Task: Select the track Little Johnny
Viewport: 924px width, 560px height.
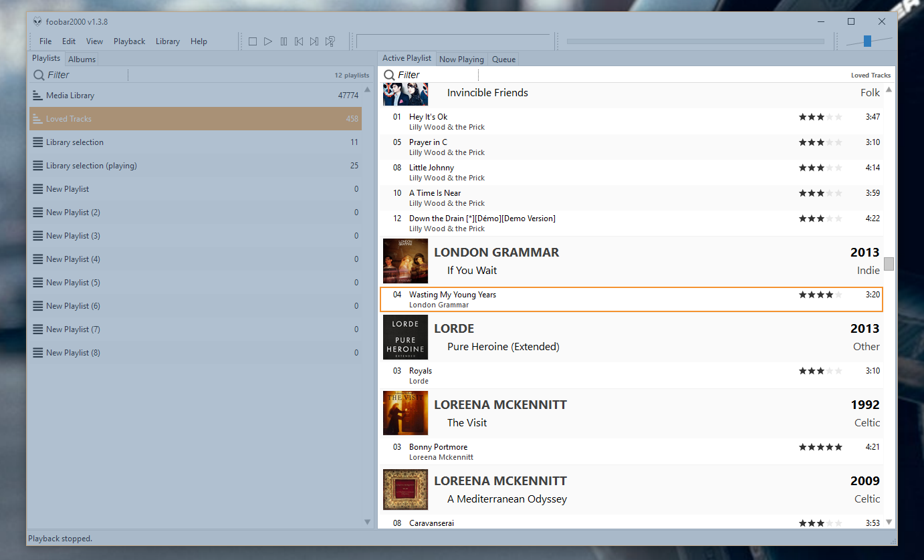Action: click(x=631, y=172)
